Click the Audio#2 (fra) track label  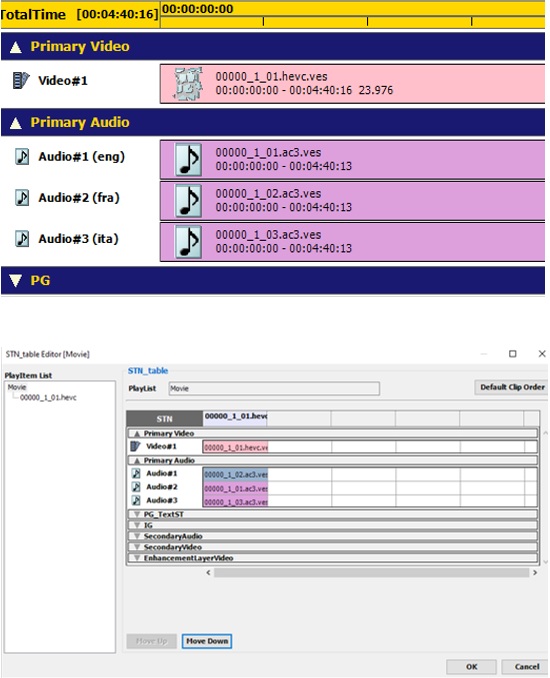pos(79,198)
